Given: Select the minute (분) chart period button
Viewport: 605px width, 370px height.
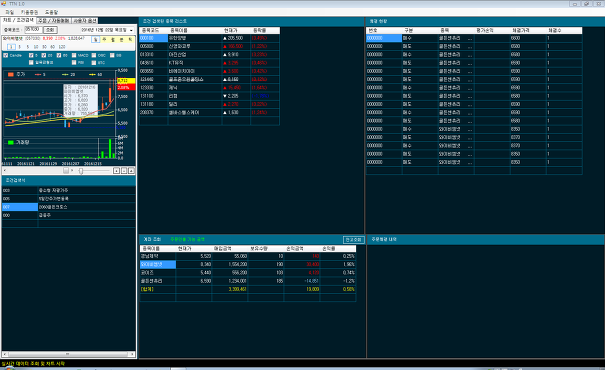Looking at the screenshot, I should pyautogui.click(x=122, y=39).
